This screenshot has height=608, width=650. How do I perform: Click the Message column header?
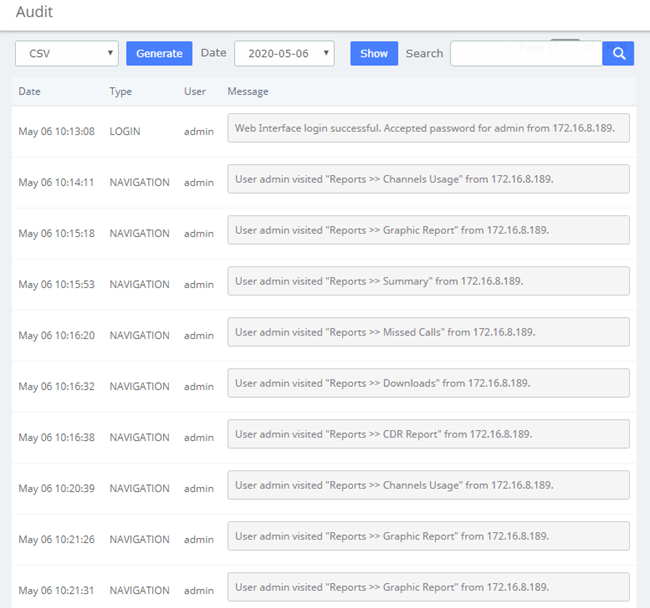pos(248,91)
